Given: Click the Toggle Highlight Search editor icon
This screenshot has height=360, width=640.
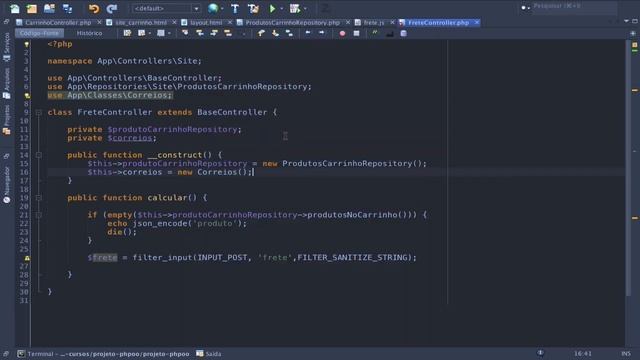Looking at the screenshot, I should [x=228, y=33].
